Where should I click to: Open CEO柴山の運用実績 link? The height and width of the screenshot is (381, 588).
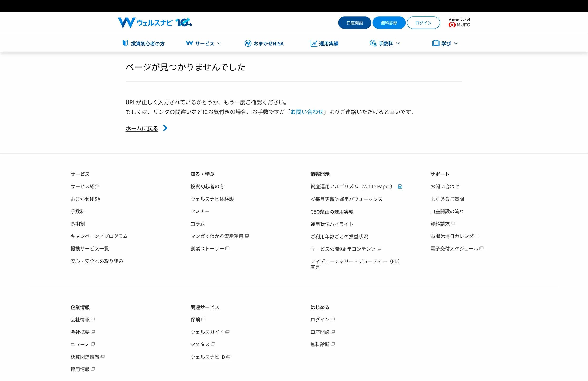332,212
